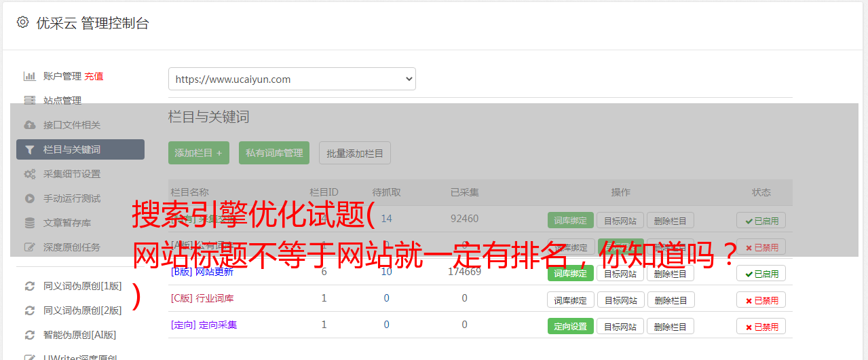Viewport: 868px width, 360px height.
Task: Click the 174669 collected count
Action: pos(464,272)
